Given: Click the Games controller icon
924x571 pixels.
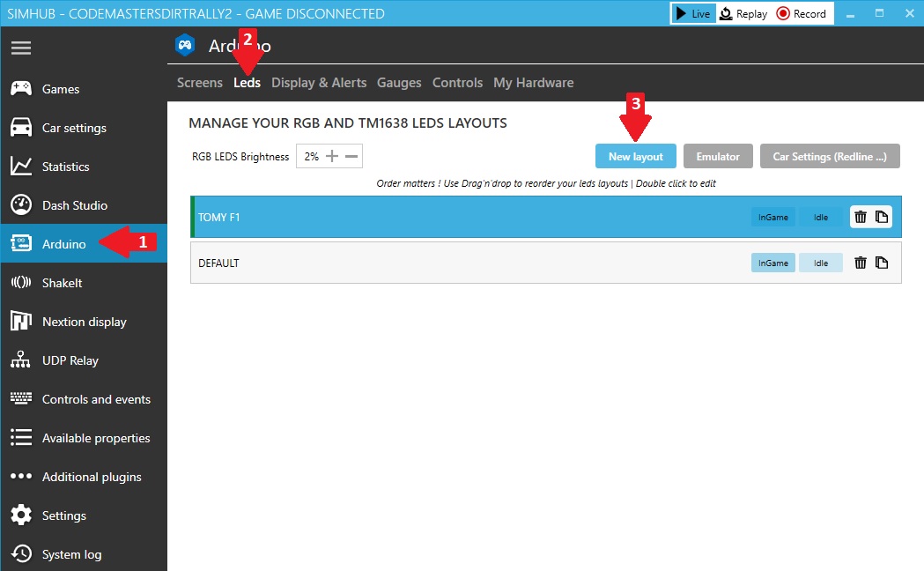Looking at the screenshot, I should click(20, 88).
